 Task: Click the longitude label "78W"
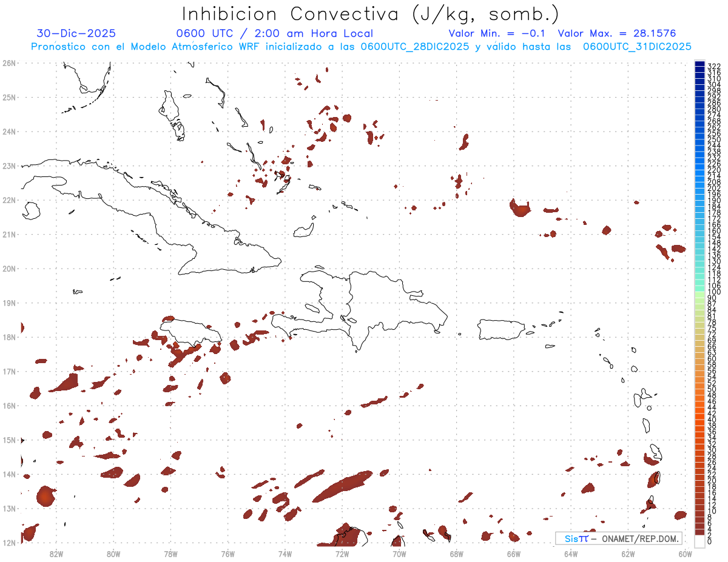coord(170,554)
